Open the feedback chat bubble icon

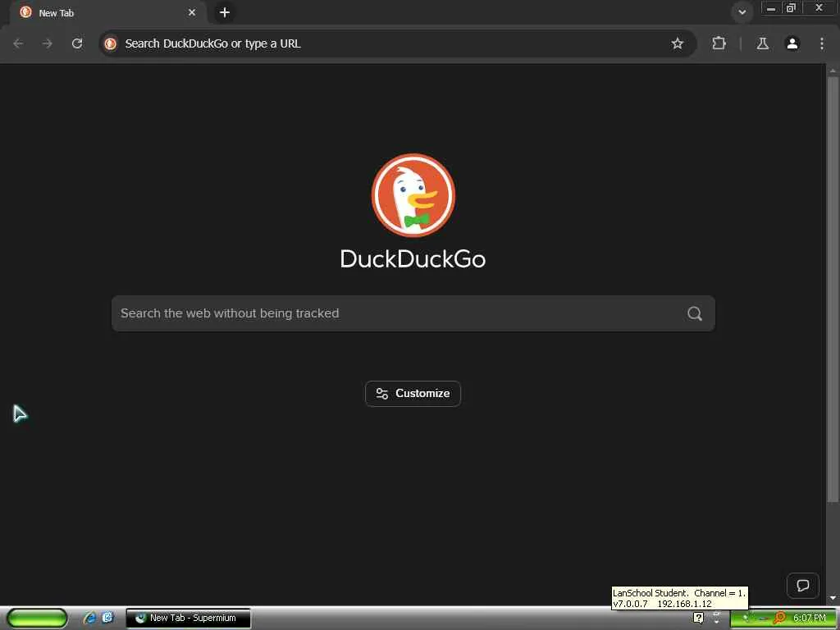(802, 585)
